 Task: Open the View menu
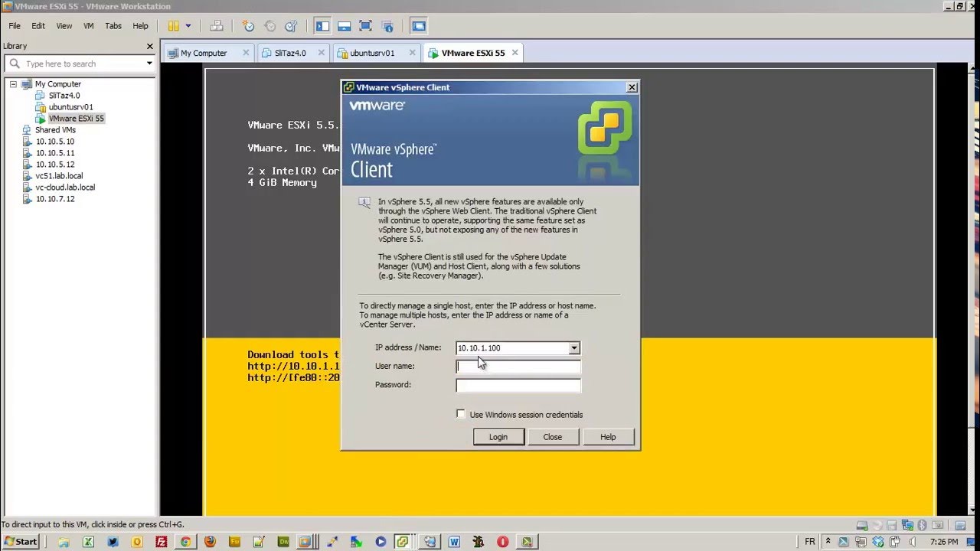click(x=64, y=26)
